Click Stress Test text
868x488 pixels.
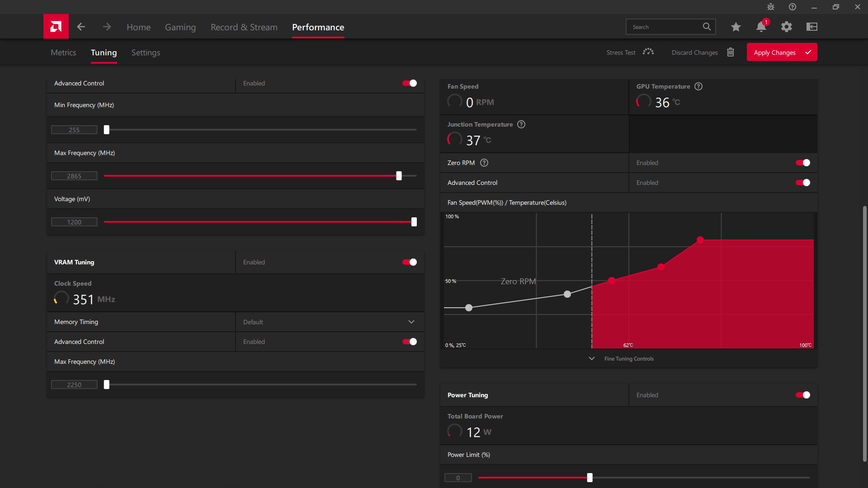[x=621, y=52]
